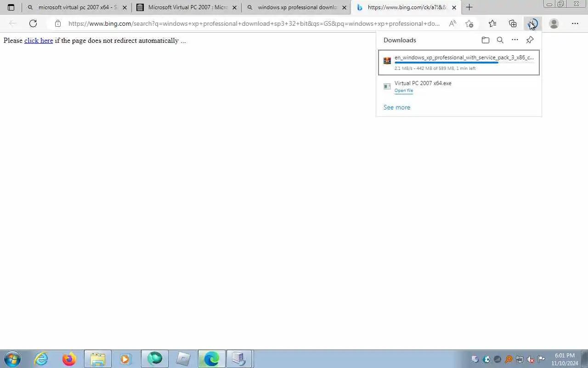Image resolution: width=588 pixels, height=368 pixels.
Task: Click See more in Downloads panel
Action: point(397,107)
